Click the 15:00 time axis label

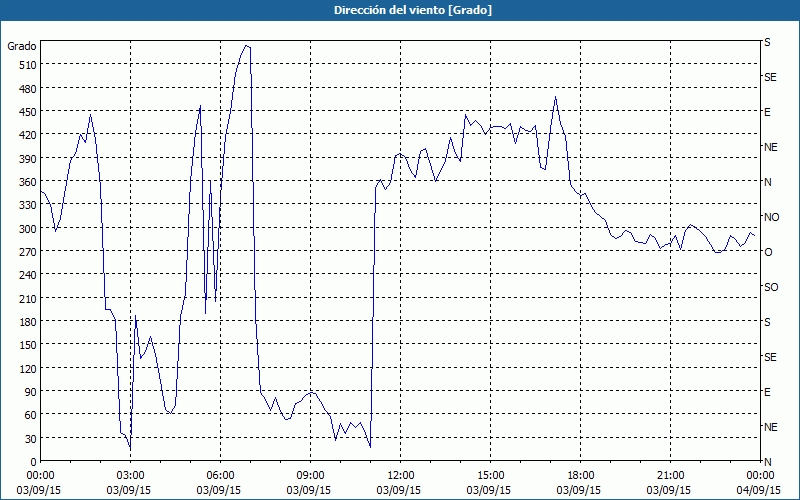[x=490, y=475]
